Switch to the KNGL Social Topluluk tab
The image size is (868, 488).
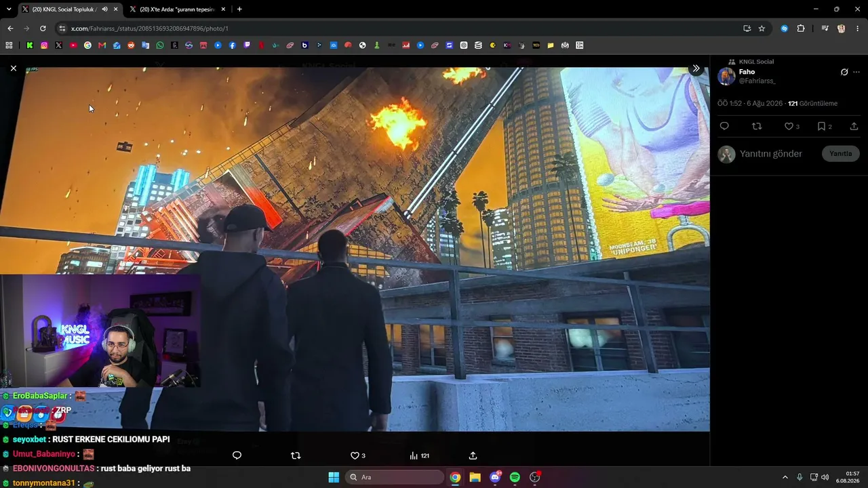pos(68,9)
